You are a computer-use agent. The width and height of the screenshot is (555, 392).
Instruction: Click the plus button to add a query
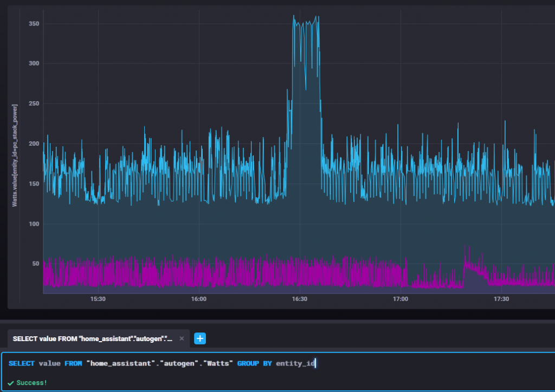200,338
